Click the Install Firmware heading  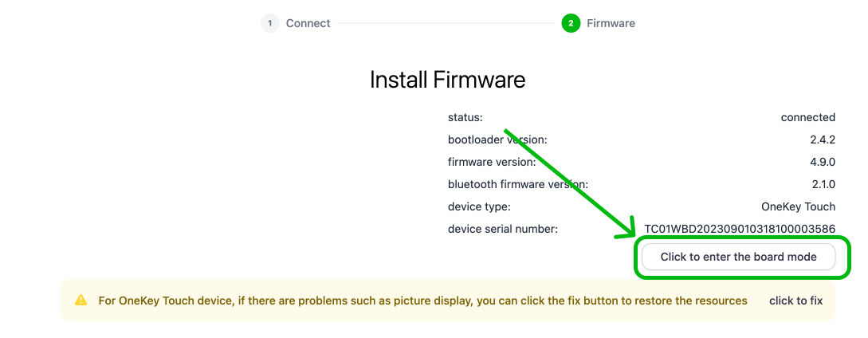[x=447, y=80]
